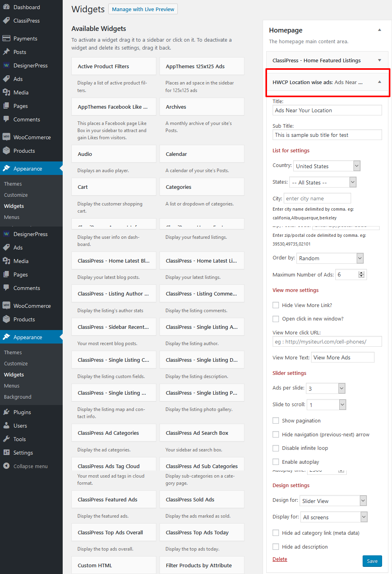Tick Hide ad category link (meta data)
Screen dimensions: 392x574
(276, 533)
